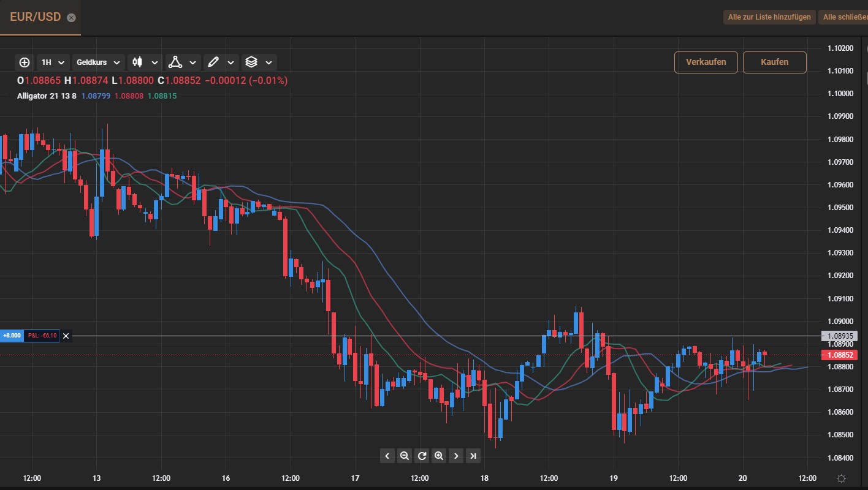
Task: Click the 1.08852 current price tag
Action: click(x=839, y=355)
